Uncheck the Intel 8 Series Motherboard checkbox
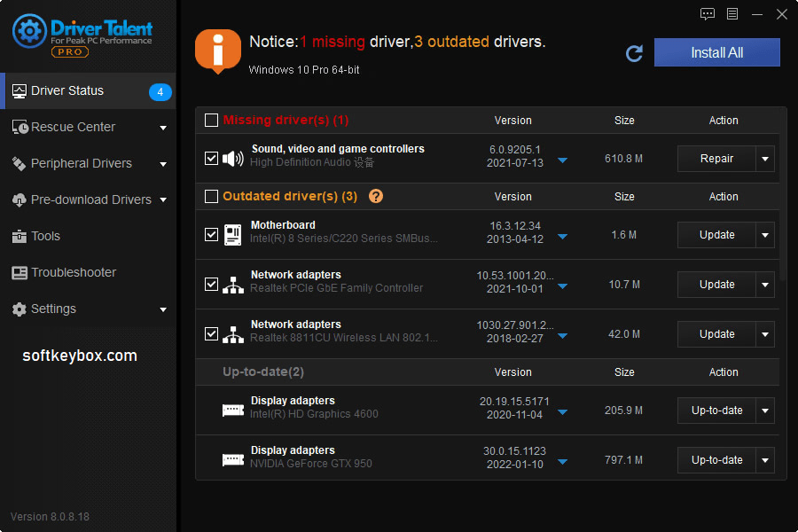This screenshot has width=798, height=532. pos(211,234)
